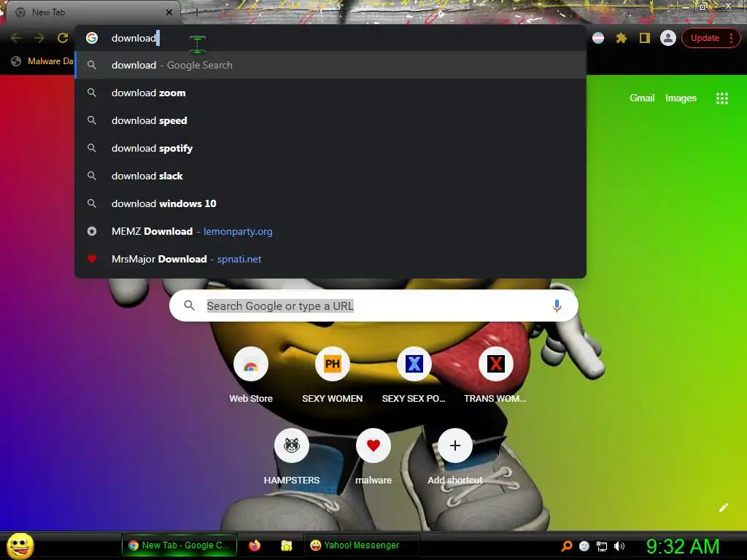The image size is (747, 560).
Task: Open the Malware bookmark in bookmarks bar
Action: click(x=42, y=61)
